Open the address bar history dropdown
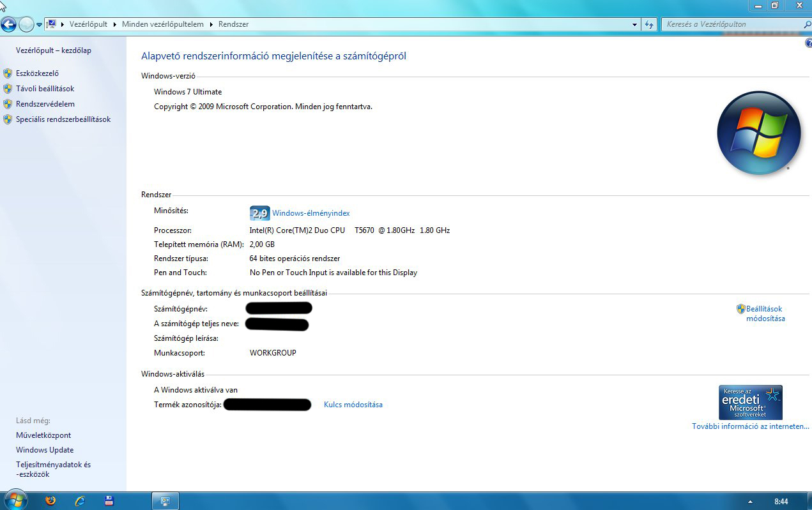The width and height of the screenshot is (812, 510). tap(634, 24)
